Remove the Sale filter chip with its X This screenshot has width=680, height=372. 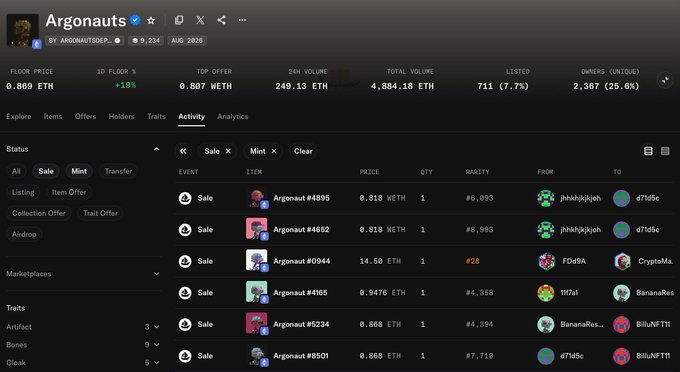click(228, 151)
